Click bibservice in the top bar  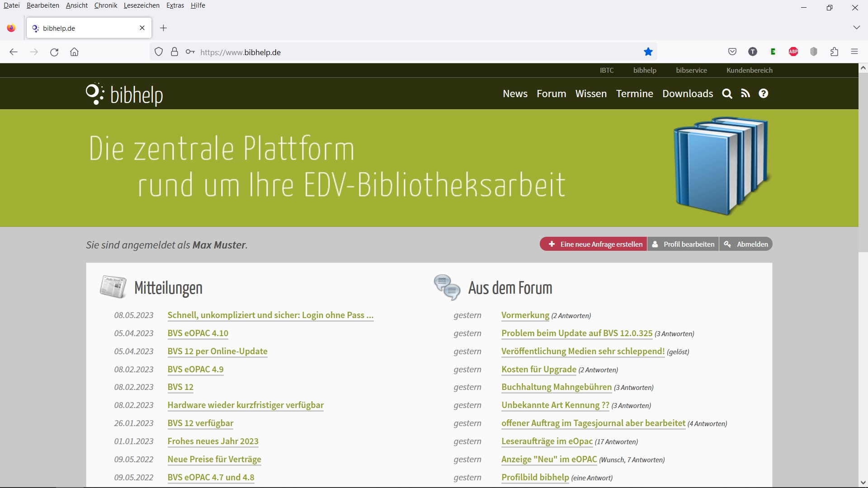(691, 70)
